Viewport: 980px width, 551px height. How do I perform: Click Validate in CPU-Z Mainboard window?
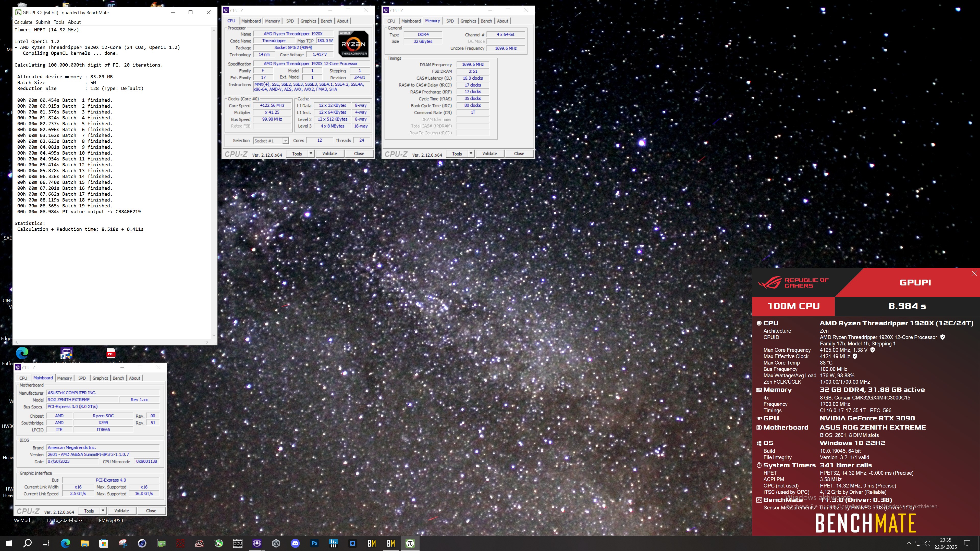[x=122, y=511]
